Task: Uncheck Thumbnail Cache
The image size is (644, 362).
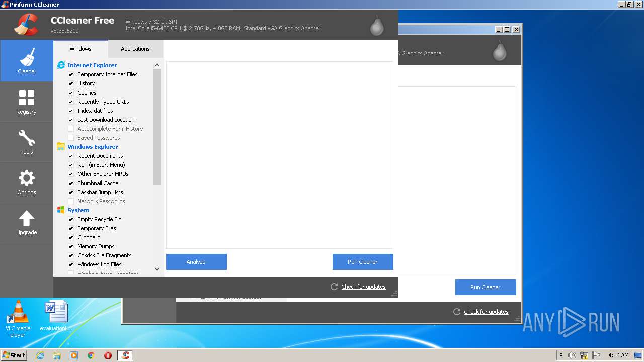Action: (x=71, y=183)
